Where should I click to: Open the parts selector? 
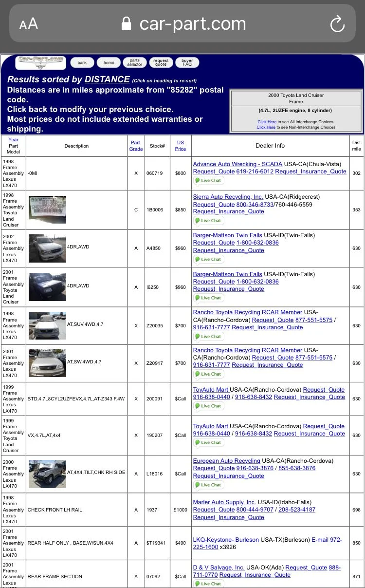click(x=135, y=62)
